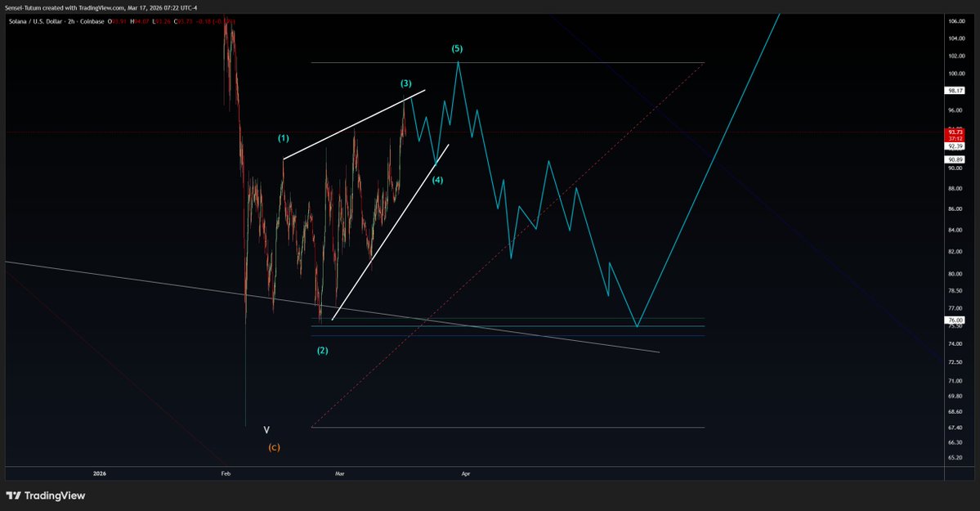
Task: Click the 80.00 price axis label
Action: (956, 274)
